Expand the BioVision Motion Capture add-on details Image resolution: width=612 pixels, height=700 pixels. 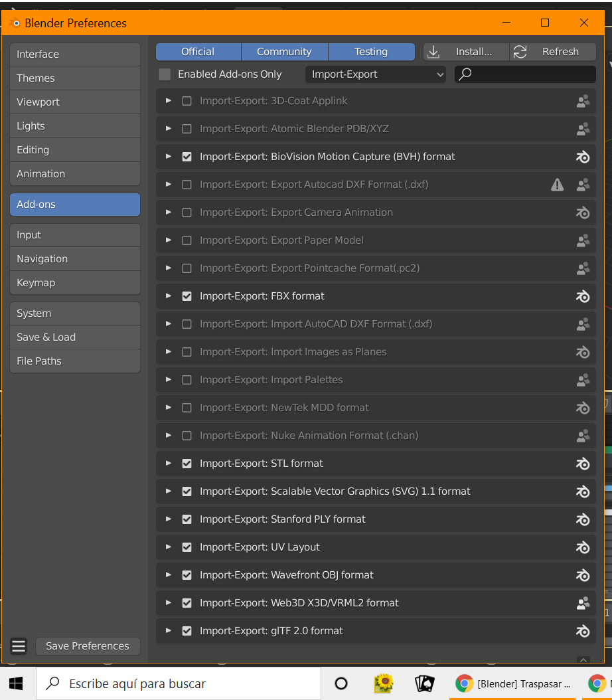(169, 157)
